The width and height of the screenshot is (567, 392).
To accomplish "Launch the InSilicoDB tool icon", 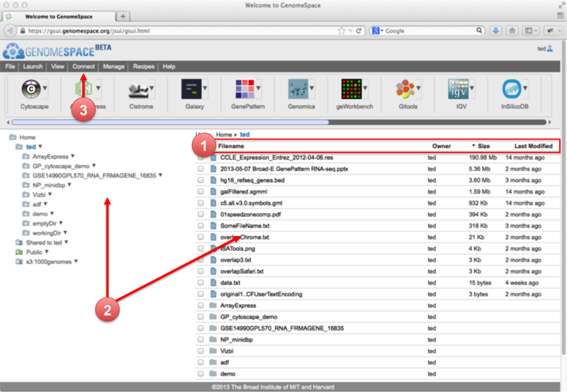I will tap(512, 89).
